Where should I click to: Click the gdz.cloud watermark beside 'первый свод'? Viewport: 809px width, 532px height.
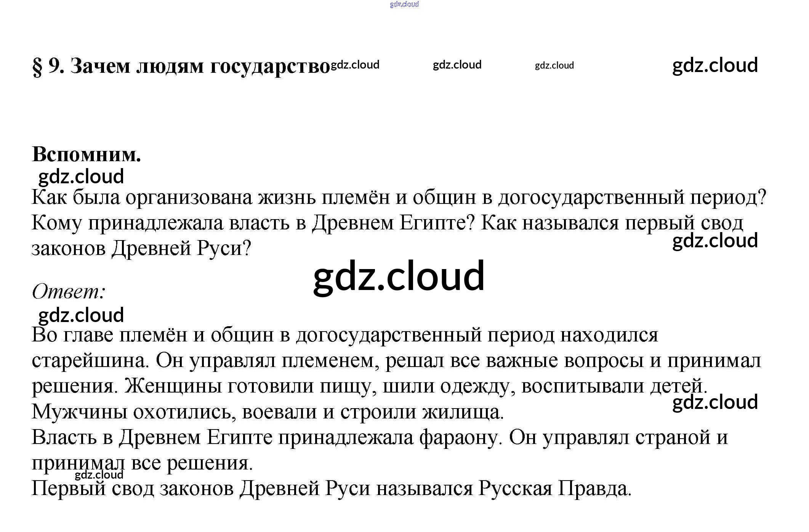[715, 241]
